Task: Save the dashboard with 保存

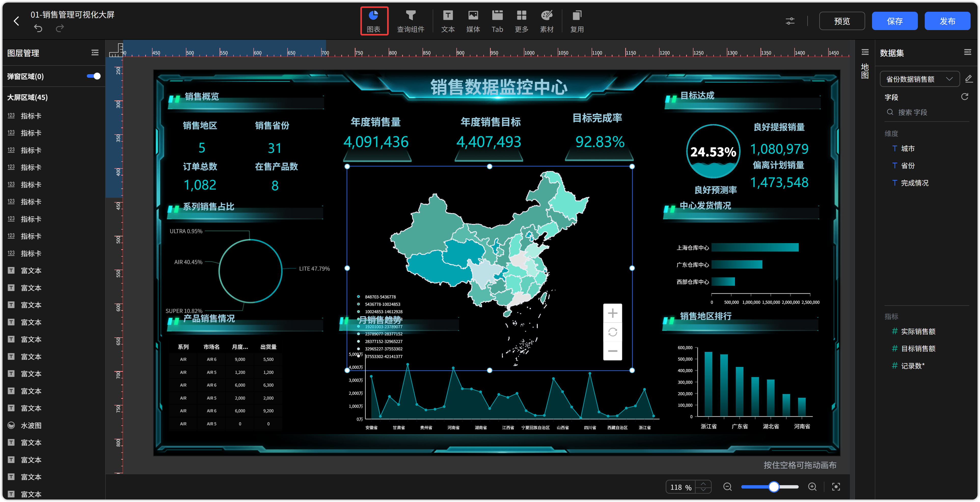Action: pos(894,21)
